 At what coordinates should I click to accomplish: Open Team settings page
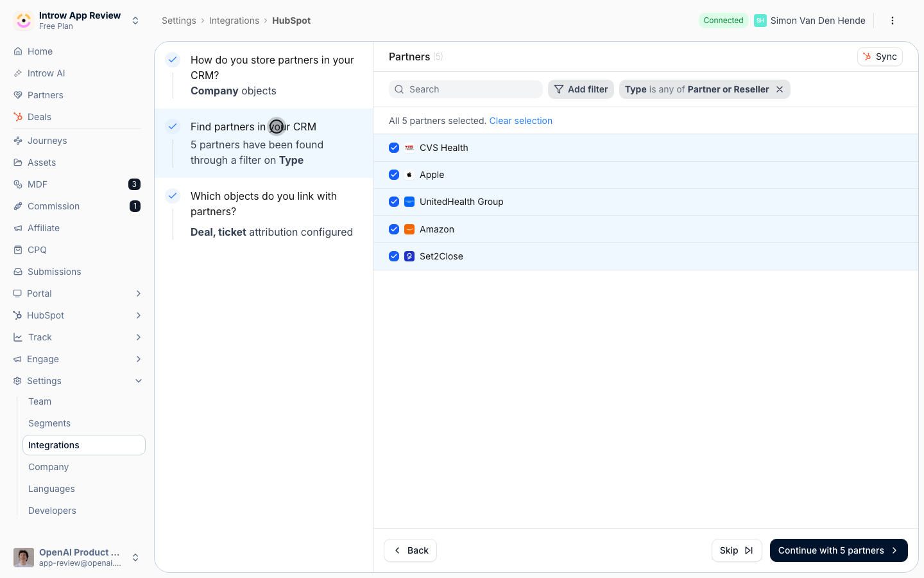[84, 401]
